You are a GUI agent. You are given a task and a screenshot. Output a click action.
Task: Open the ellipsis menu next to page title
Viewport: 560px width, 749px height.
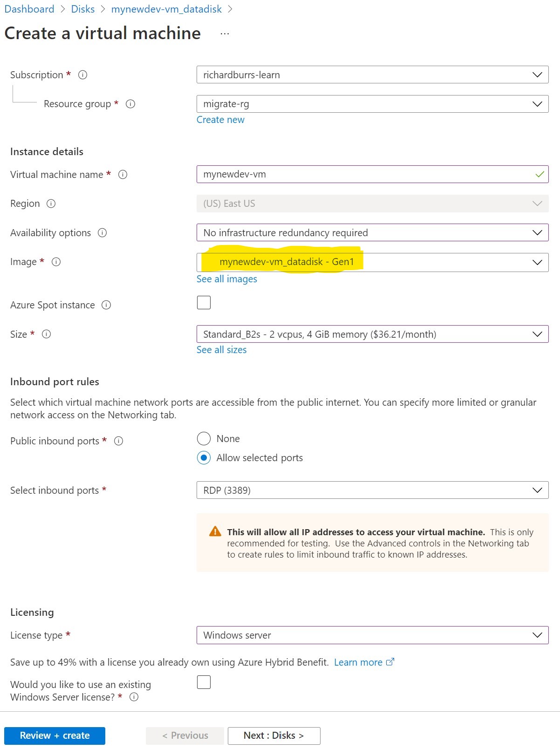(225, 33)
